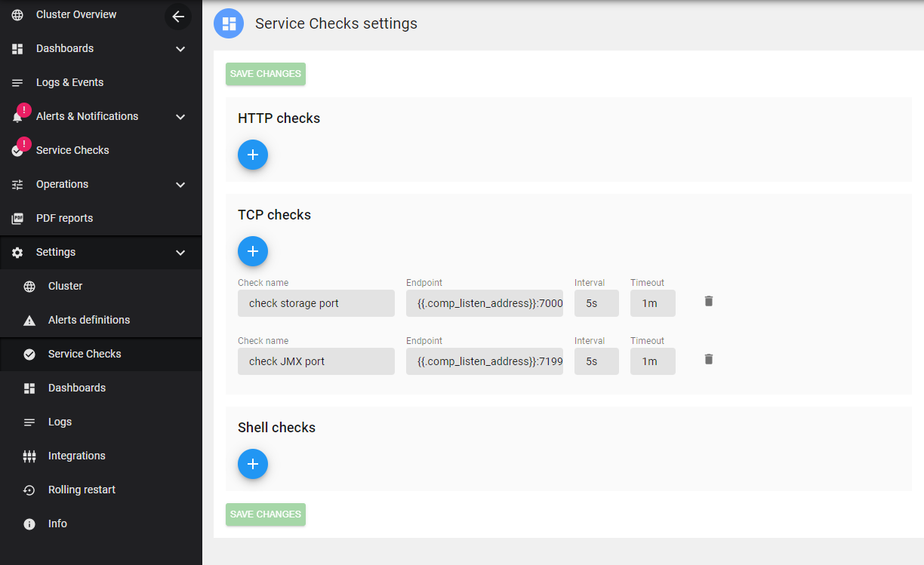Expand the Operations menu chevron
This screenshot has height=565, width=924.
coord(180,185)
